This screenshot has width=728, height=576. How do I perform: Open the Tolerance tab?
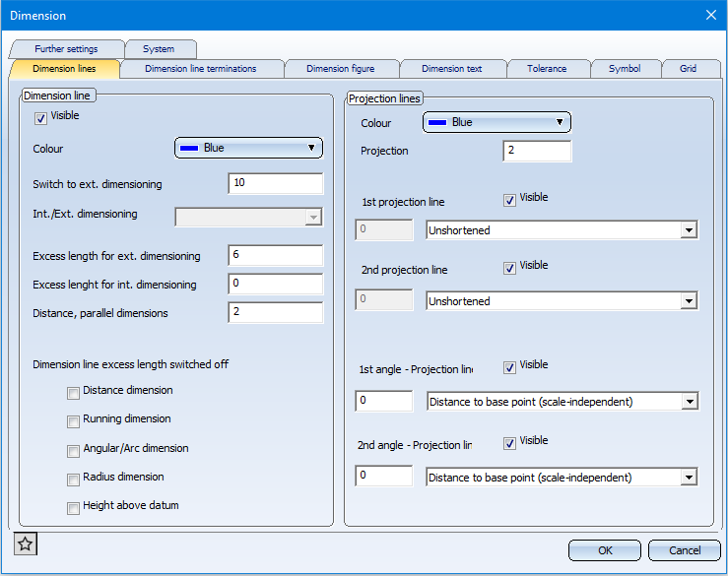coord(547,69)
